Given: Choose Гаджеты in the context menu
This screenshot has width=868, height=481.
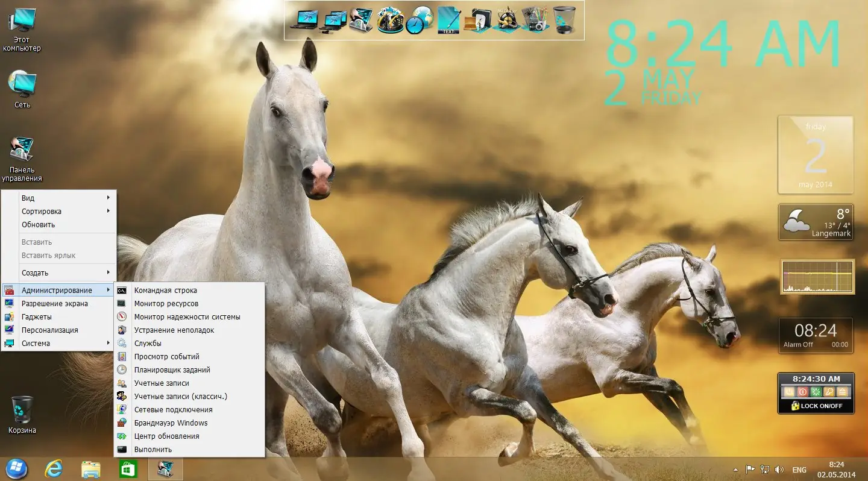Looking at the screenshot, I should coord(58,316).
